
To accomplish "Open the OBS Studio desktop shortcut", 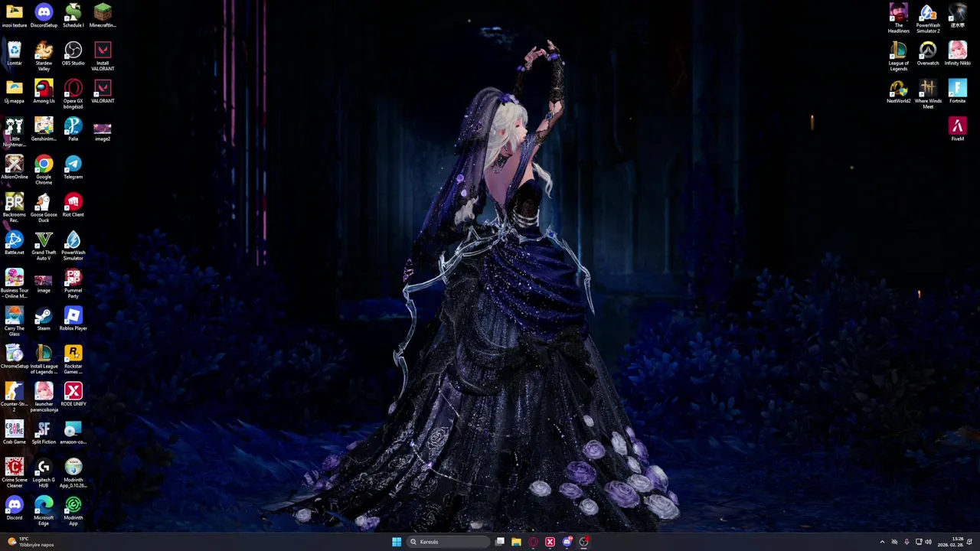I will (x=73, y=54).
